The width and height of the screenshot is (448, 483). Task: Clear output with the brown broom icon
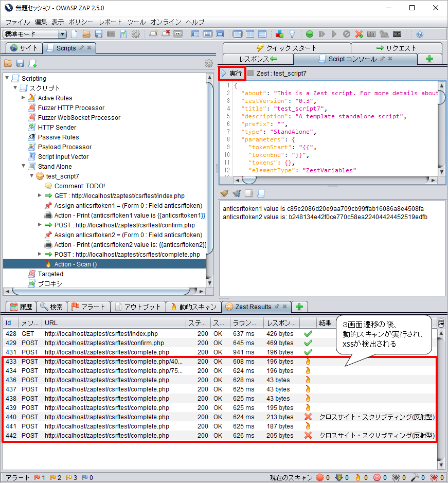click(224, 193)
